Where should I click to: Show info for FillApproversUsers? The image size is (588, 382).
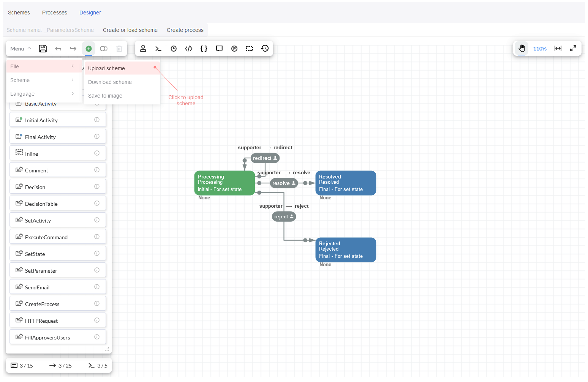click(97, 337)
